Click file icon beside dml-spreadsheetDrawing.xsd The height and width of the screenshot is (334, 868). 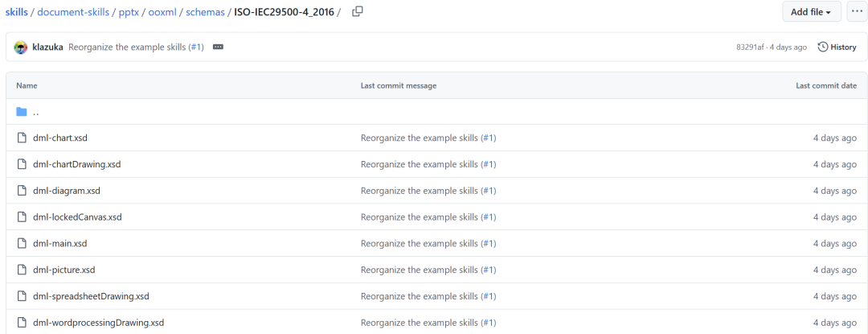(22, 296)
